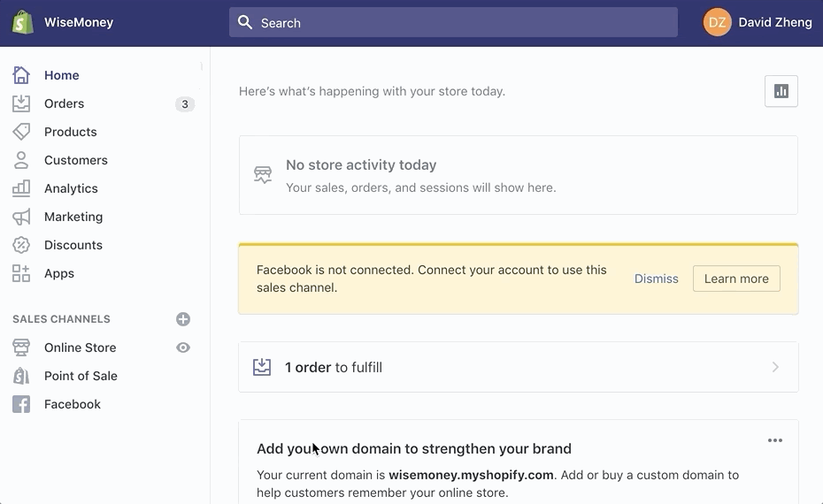Viewport: 823px width, 504px height.
Task: Open Customers section
Action: [75, 160]
